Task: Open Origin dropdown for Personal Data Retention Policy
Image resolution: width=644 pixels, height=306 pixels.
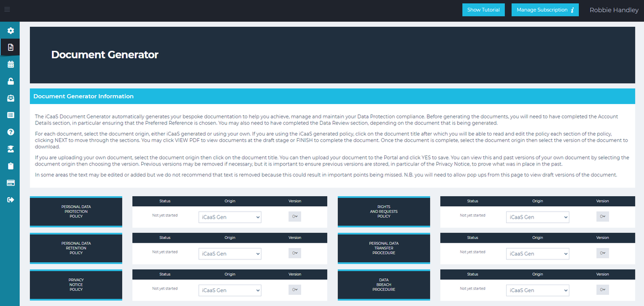Action: coord(230,253)
